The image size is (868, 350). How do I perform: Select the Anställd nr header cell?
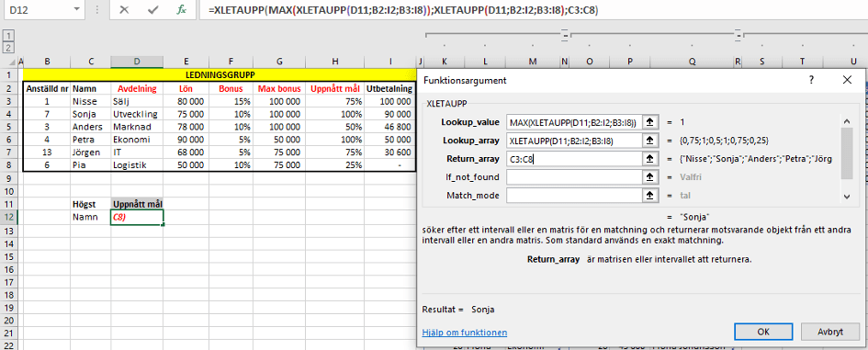pyautogui.click(x=47, y=88)
